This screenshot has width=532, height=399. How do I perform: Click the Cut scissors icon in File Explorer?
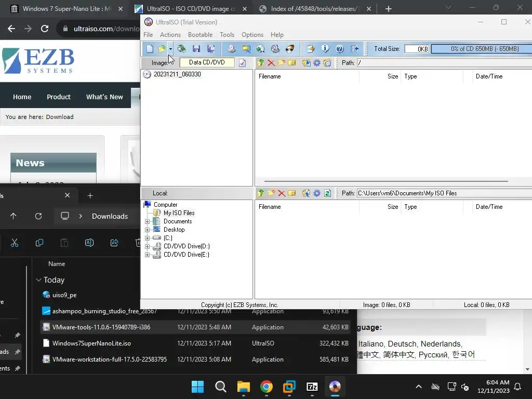(14, 243)
